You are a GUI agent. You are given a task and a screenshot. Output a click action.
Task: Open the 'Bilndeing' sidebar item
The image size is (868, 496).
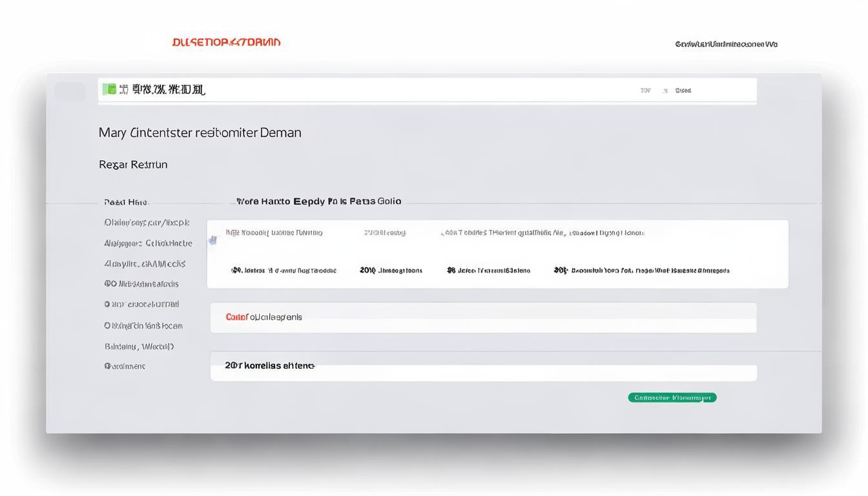point(139,347)
